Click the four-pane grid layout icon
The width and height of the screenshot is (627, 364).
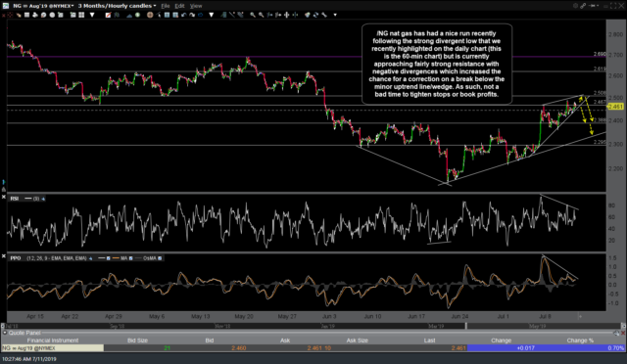pos(81,15)
